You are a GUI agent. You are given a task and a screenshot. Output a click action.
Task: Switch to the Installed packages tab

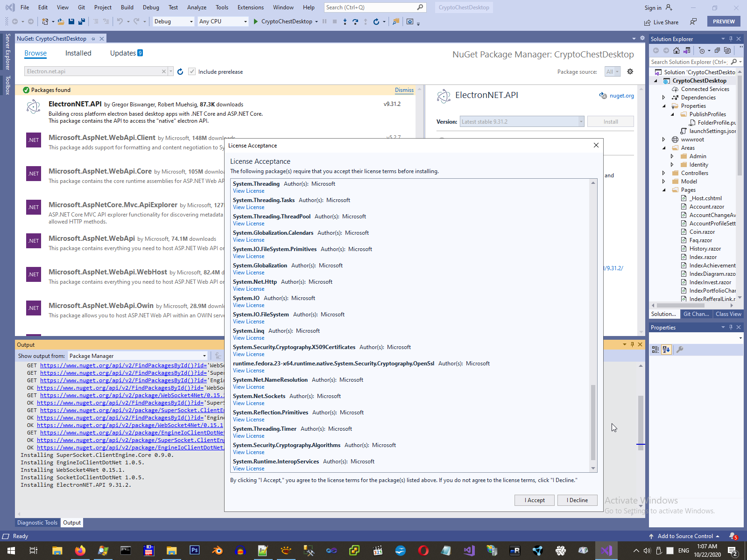pos(78,53)
